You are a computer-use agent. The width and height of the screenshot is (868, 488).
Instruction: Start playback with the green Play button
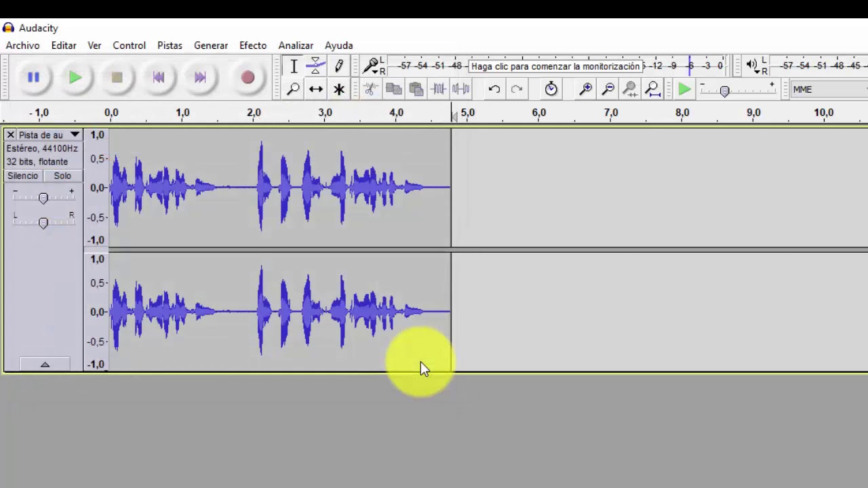click(x=75, y=77)
